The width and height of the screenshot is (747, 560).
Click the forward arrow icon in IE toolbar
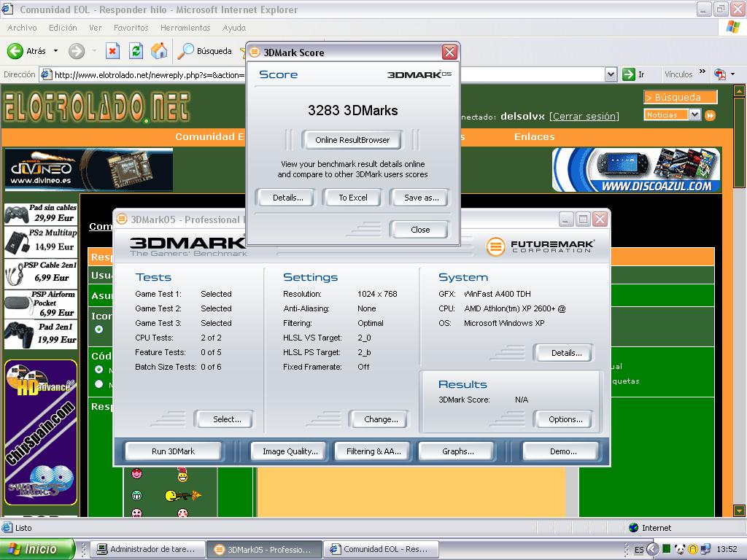tap(76, 51)
